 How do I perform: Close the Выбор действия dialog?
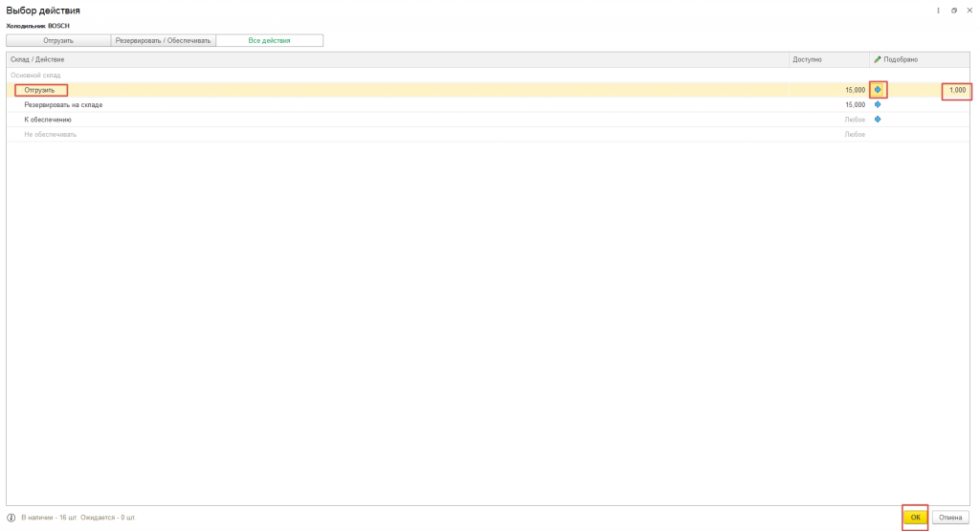(x=969, y=11)
